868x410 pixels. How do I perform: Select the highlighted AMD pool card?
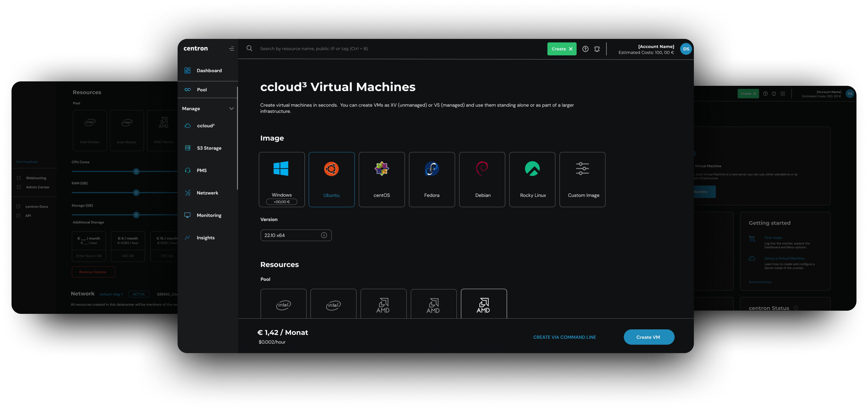(x=484, y=304)
